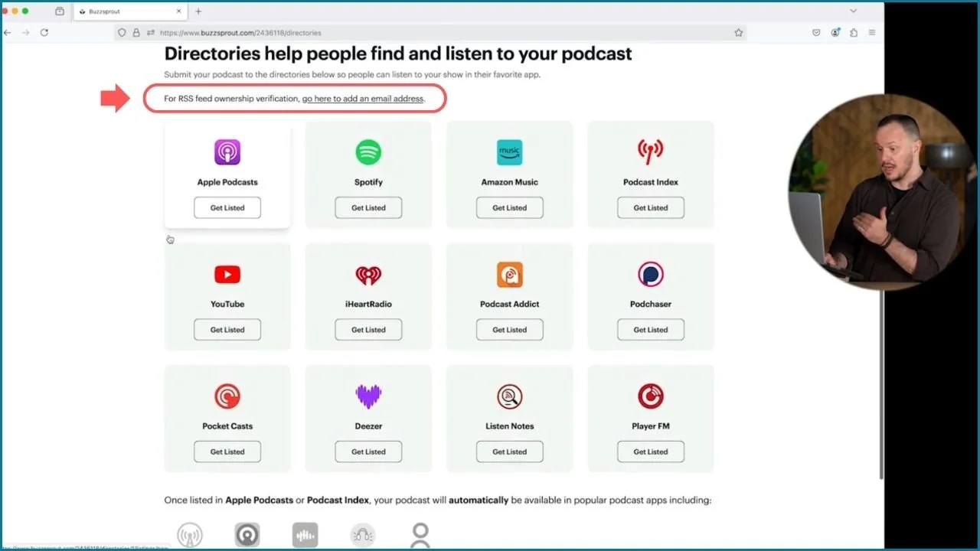Get Listed on iHeartRadio

tap(368, 330)
